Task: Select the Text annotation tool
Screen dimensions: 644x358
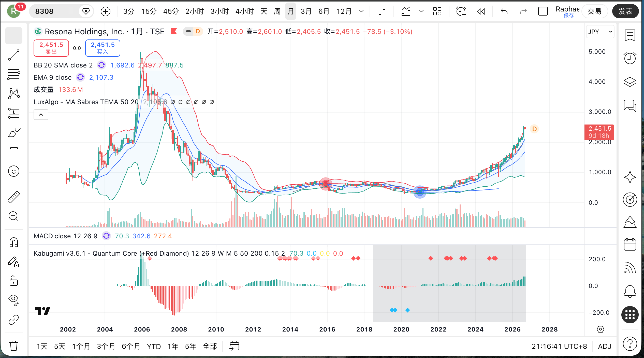Action: pos(14,152)
